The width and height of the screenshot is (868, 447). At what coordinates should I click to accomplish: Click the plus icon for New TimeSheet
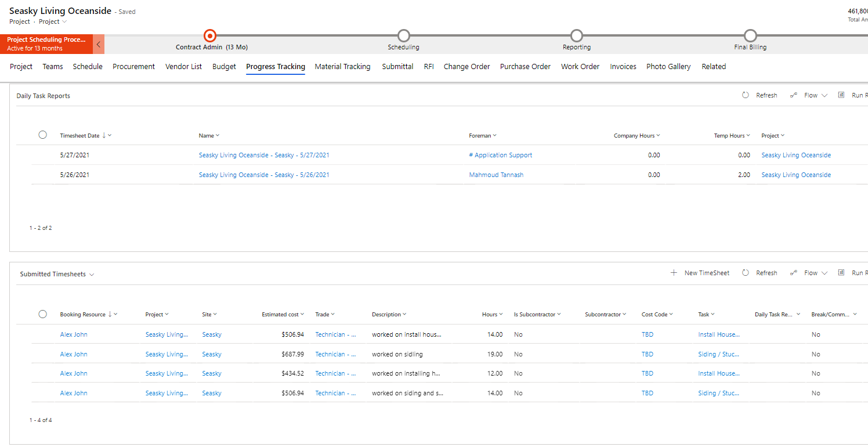[x=674, y=273]
